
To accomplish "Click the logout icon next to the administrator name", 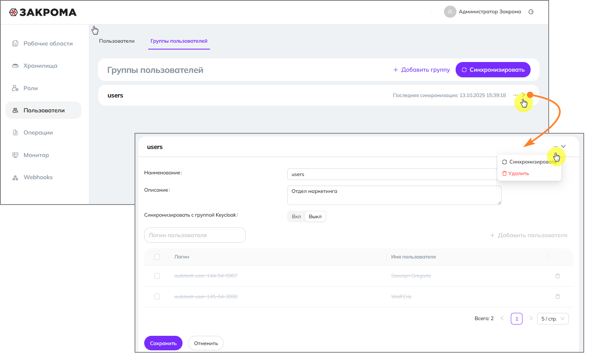I will click(x=531, y=12).
